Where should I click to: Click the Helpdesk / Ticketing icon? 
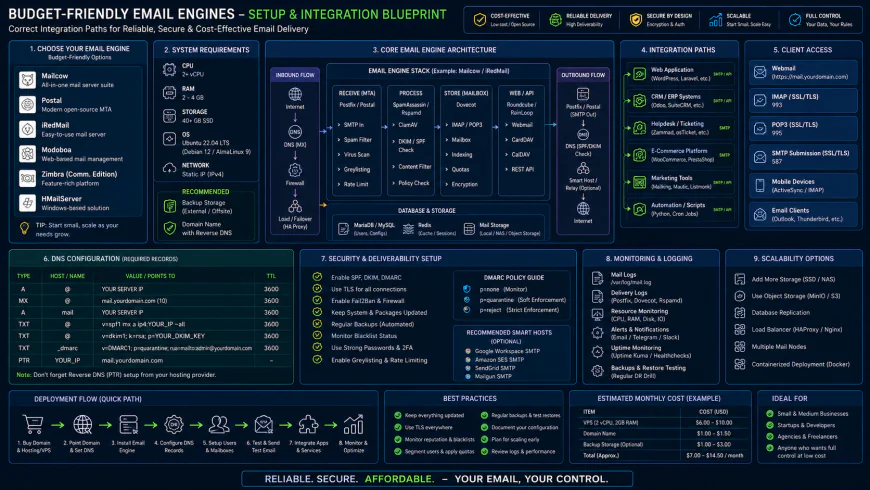pyautogui.click(x=640, y=128)
